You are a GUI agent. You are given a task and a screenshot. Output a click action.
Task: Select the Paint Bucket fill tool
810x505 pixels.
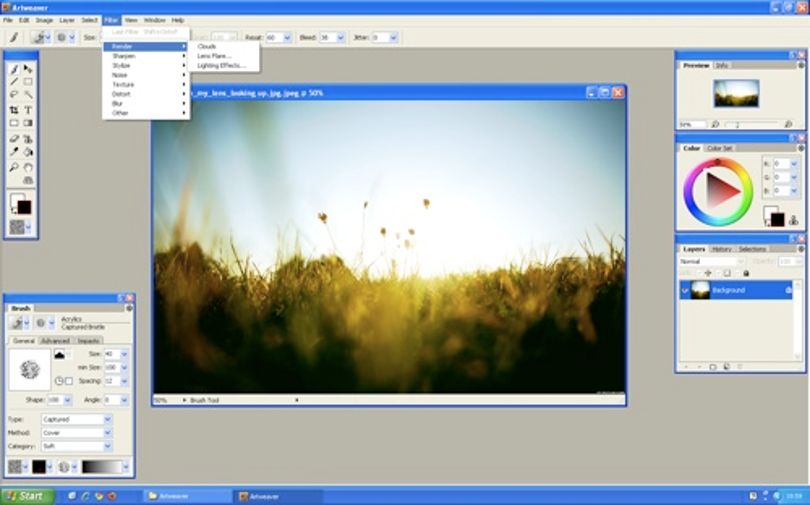point(28,152)
